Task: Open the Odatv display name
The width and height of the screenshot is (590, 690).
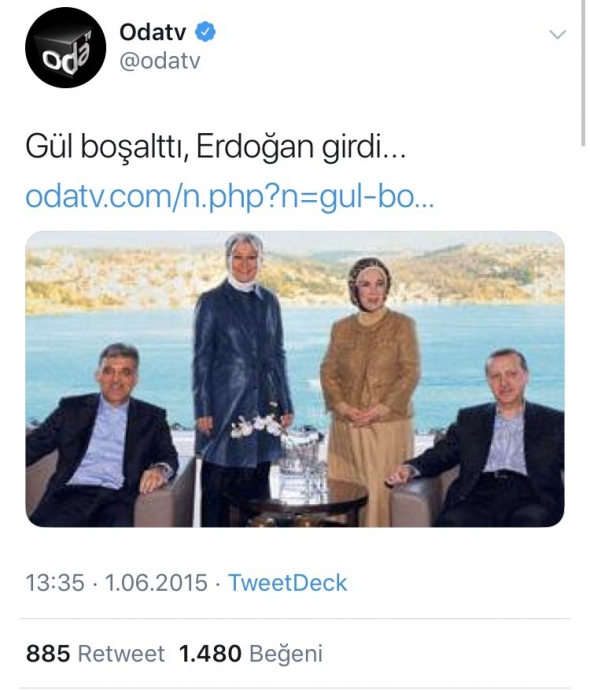Action: click(153, 32)
